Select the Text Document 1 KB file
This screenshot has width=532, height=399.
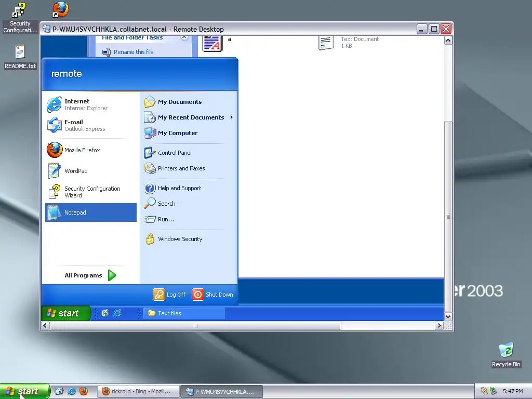pyautogui.click(x=349, y=43)
